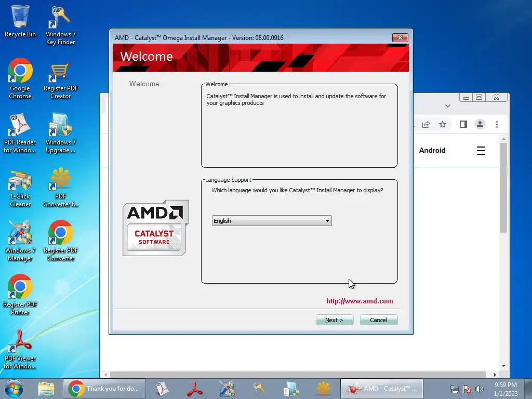Click the Cancel button in installer
This screenshot has width=532, height=399.
tap(379, 320)
